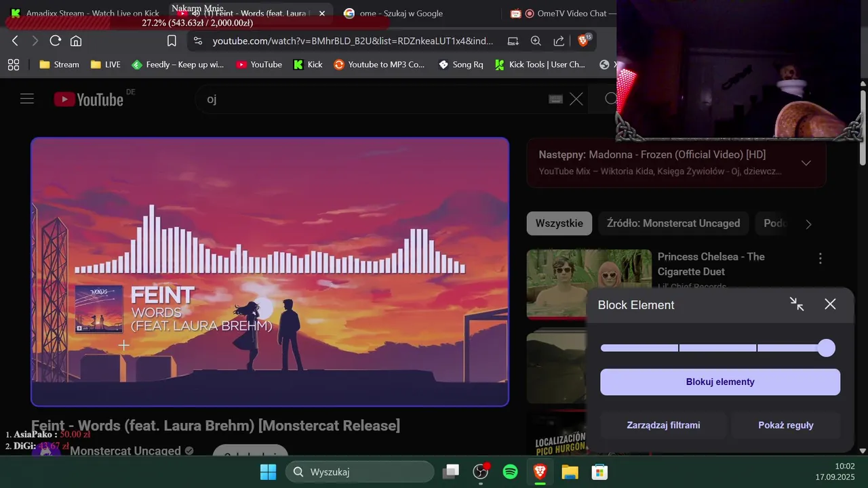
Task: Click the media cast icon in address bar
Action: pos(513,41)
